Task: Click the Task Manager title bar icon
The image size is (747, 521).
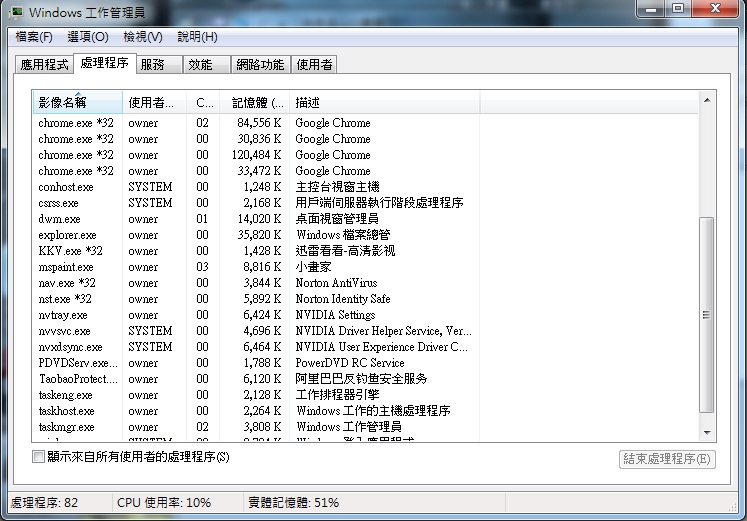Action: [17, 12]
